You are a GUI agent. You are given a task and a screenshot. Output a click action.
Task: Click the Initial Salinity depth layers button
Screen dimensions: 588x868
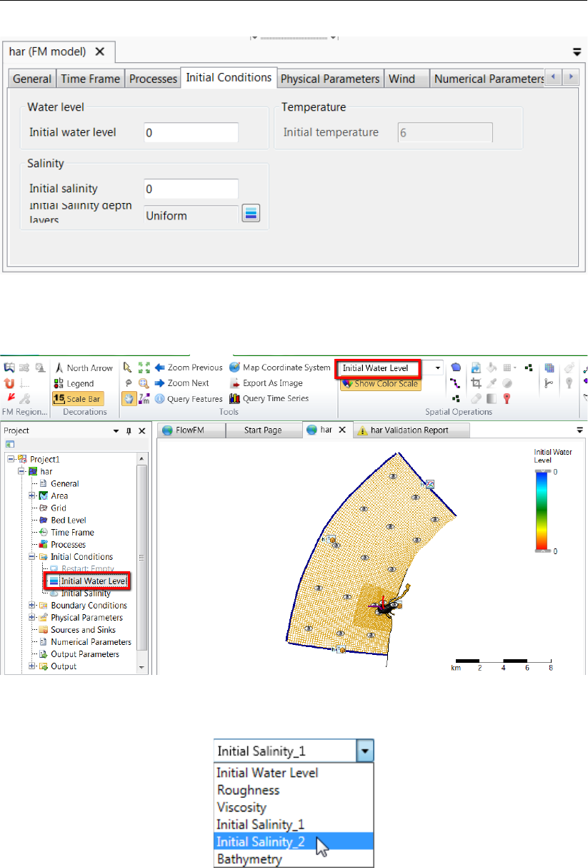(250, 214)
